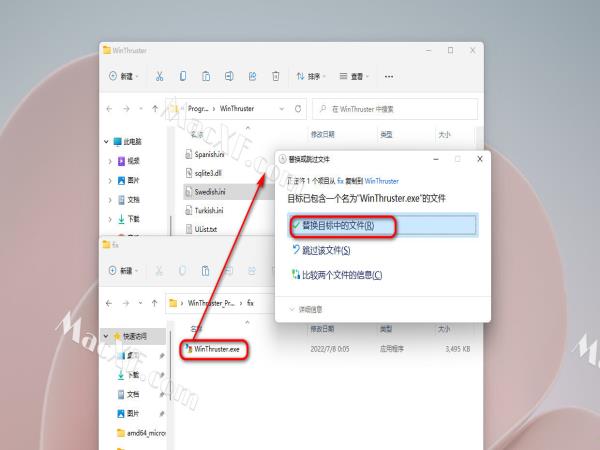Select sqlite3.dll file

[204, 173]
